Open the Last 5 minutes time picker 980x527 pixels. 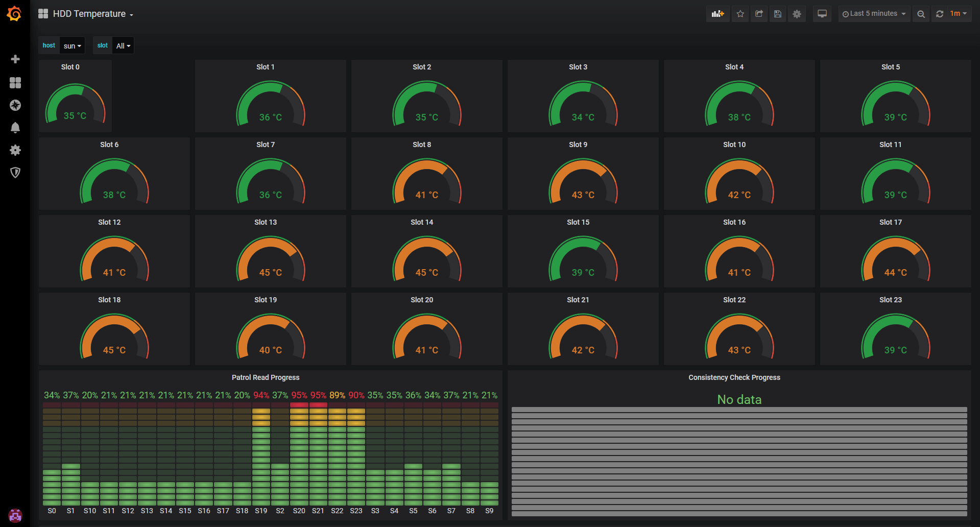[x=873, y=14]
